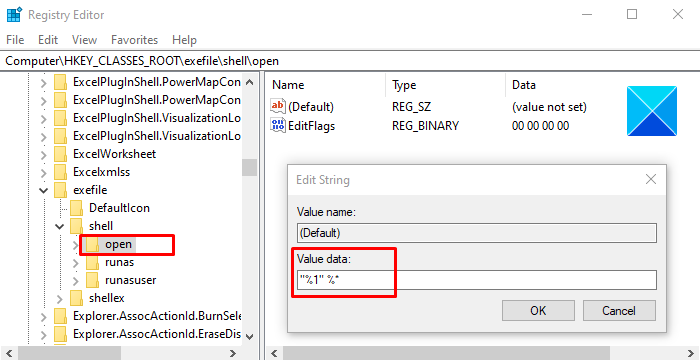Select the shellex folder icon

point(76,298)
